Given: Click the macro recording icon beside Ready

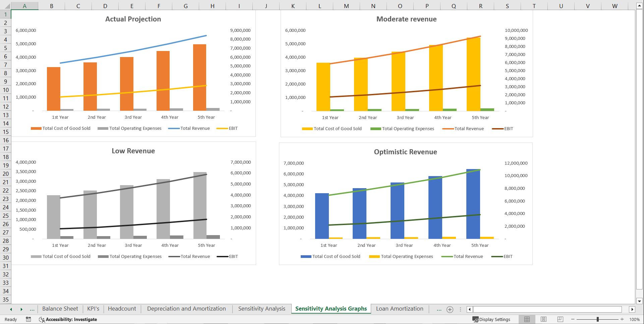Looking at the screenshot, I should point(28,319).
